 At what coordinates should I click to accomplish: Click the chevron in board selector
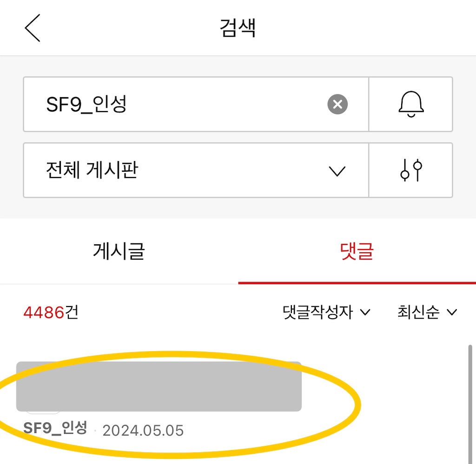tap(337, 171)
